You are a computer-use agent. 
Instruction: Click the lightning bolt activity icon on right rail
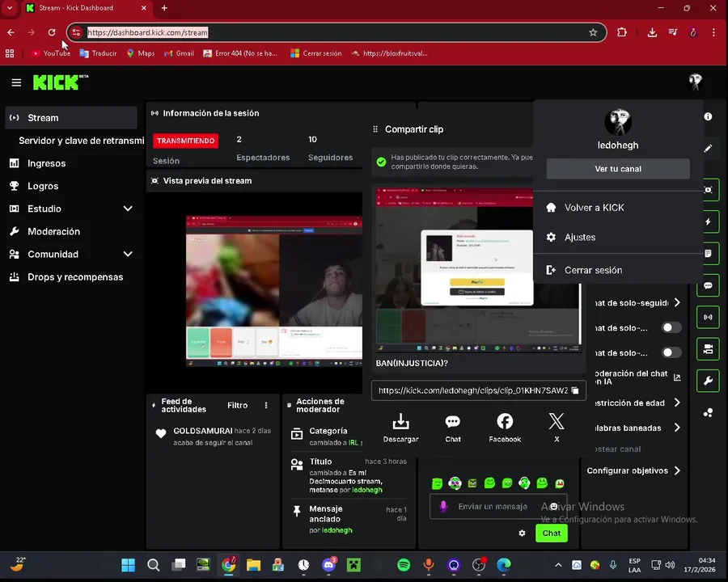[708, 221]
